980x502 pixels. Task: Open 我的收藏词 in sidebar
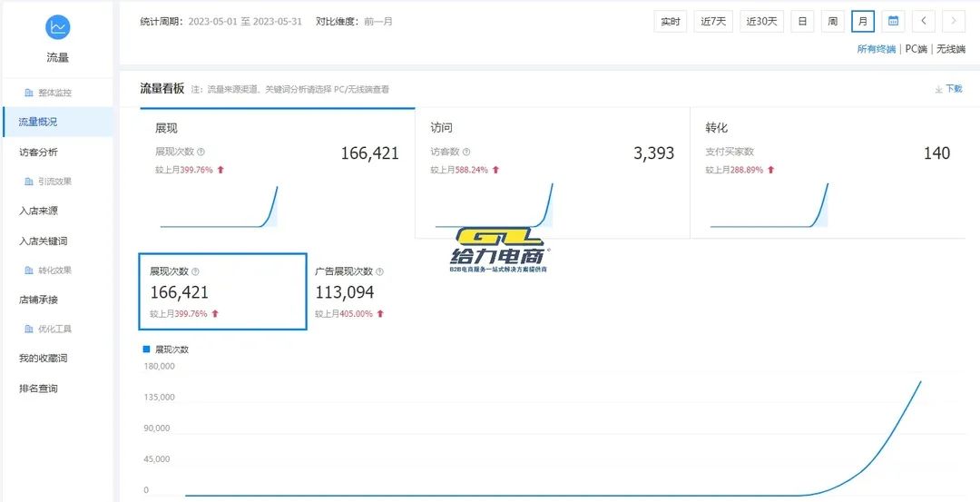pyautogui.click(x=44, y=359)
